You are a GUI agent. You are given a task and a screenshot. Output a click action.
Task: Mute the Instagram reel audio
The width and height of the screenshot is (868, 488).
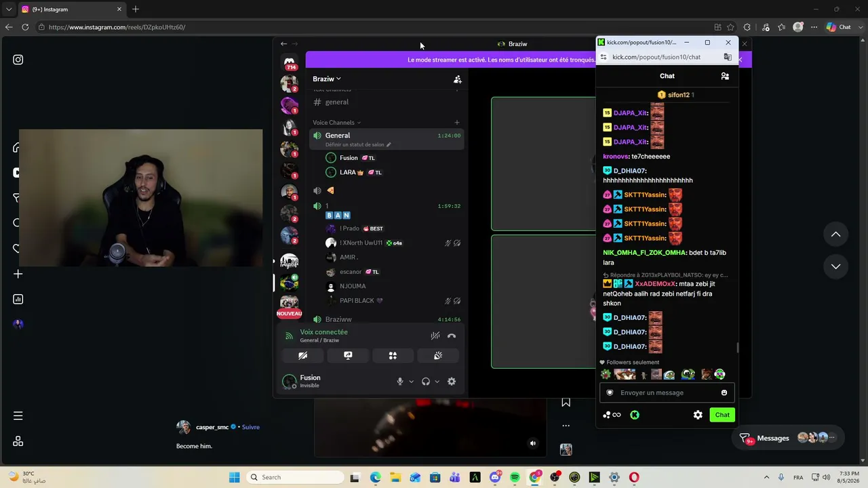pos(533,443)
